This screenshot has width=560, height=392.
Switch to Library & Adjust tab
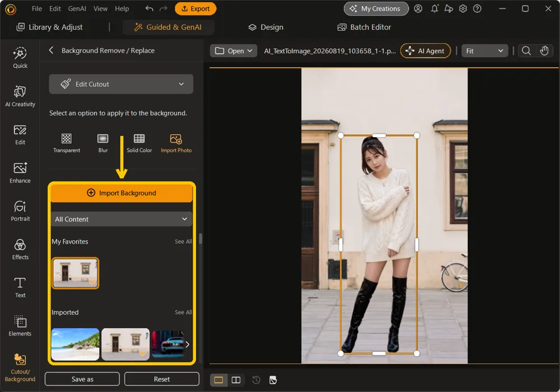point(50,27)
